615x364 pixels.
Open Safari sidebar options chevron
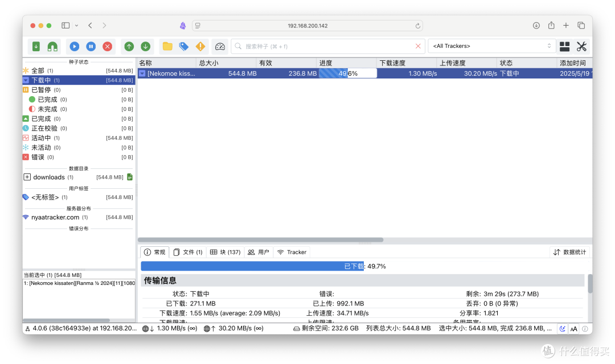coord(76,26)
